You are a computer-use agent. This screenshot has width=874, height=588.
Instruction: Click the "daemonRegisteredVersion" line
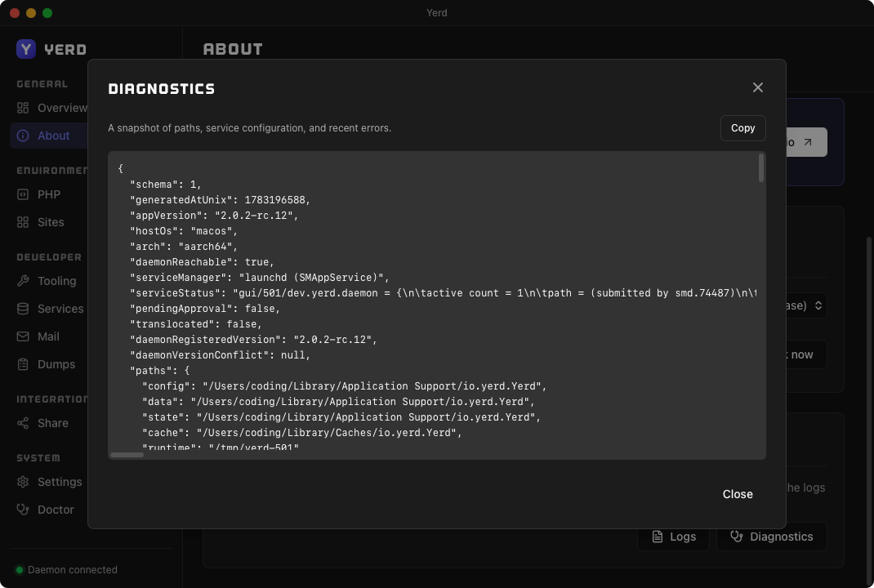click(x=253, y=340)
